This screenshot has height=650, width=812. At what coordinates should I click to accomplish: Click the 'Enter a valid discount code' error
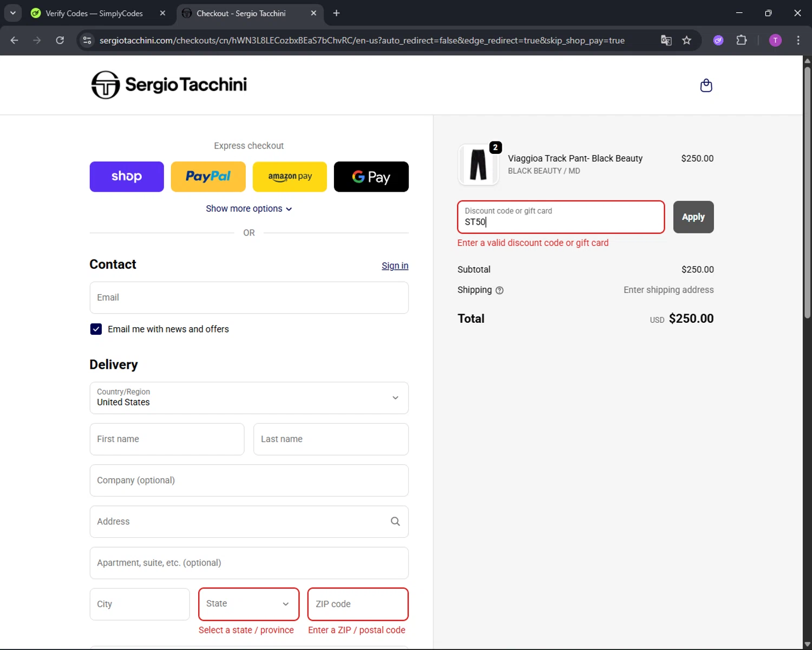(533, 243)
